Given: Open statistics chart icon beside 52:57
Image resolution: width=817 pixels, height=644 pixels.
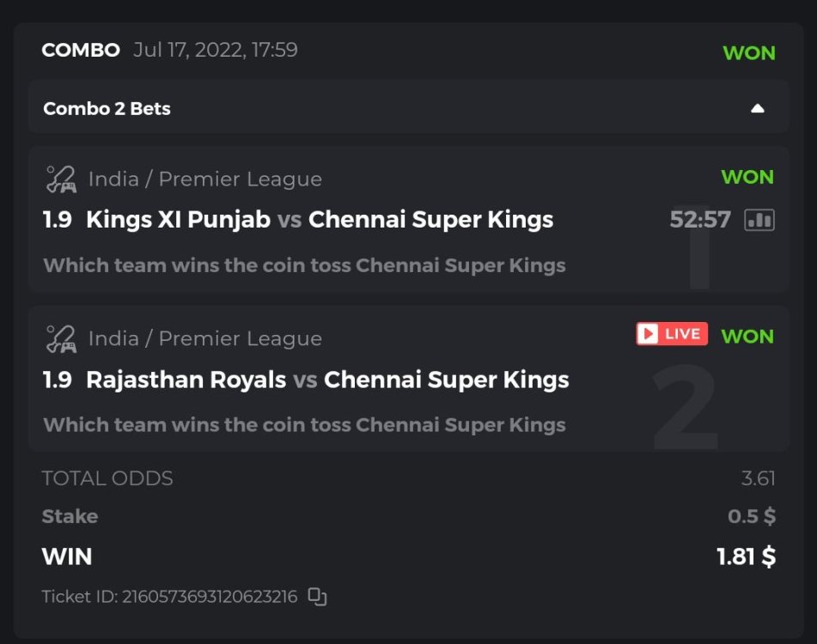Looking at the screenshot, I should pyautogui.click(x=759, y=220).
